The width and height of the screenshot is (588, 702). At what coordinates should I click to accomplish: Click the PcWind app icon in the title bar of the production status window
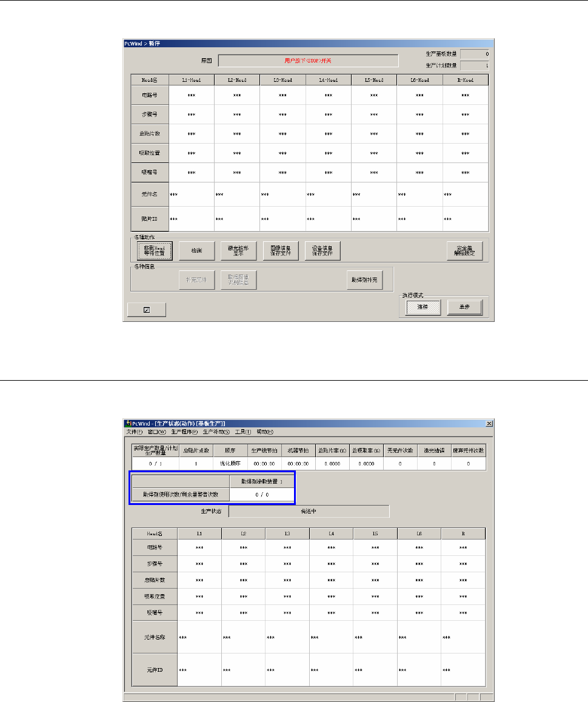tap(129, 423)
